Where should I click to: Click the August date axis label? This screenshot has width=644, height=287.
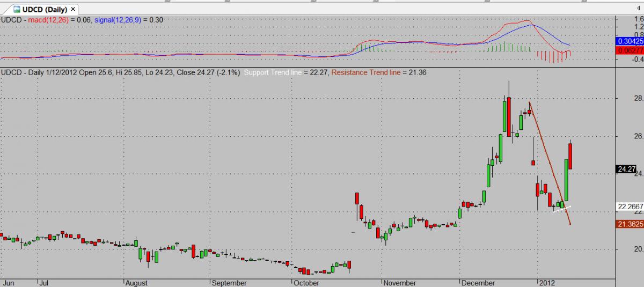pyautogui.click(x=137, y=283)
